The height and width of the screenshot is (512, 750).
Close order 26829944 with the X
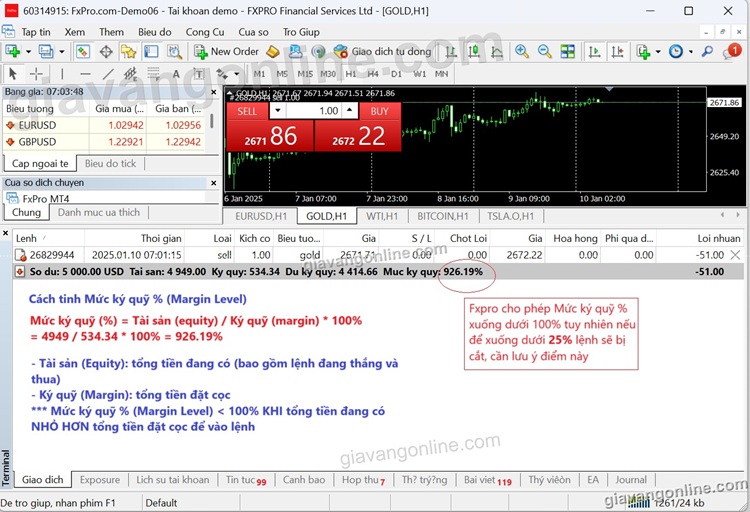tap(736, 255)
